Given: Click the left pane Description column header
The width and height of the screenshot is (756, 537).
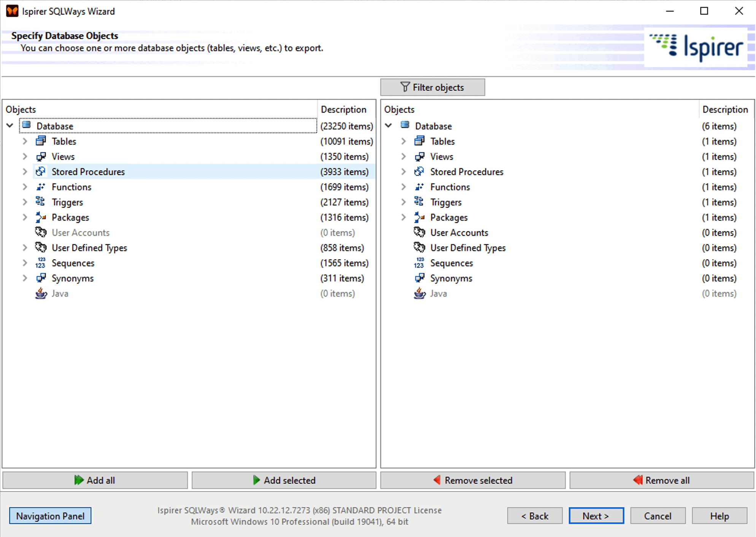Looking at the screenshot, I should tap(346, 110).
